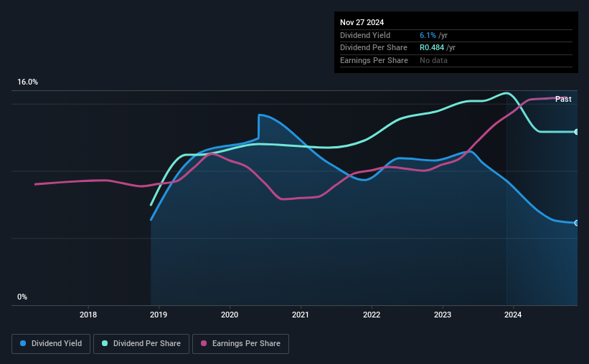Click the 2019 x-axis label
Viewport: 589px width, 364px height.
coord(159,315)
